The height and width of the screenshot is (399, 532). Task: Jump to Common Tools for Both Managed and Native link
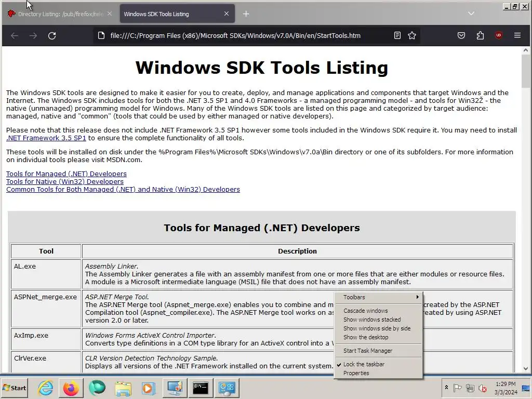pos(123,189)
